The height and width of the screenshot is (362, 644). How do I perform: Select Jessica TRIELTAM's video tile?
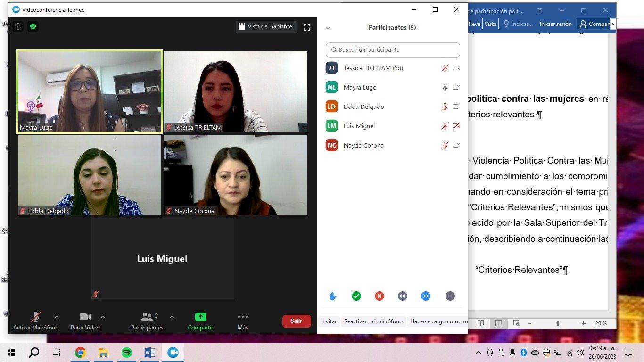point(236,91)
